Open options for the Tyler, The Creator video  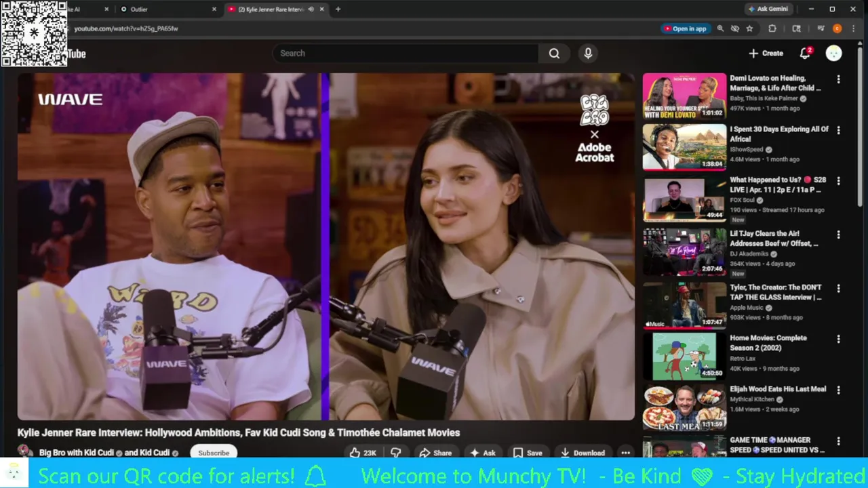tap(838, 288)
